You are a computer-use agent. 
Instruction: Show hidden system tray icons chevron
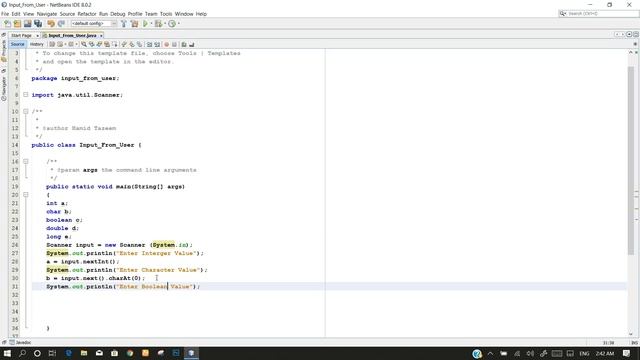tap(490, 353)
